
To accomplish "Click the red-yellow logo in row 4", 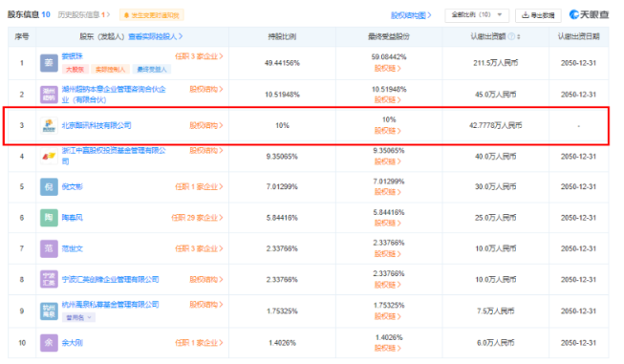I will [x=49, y=157].
